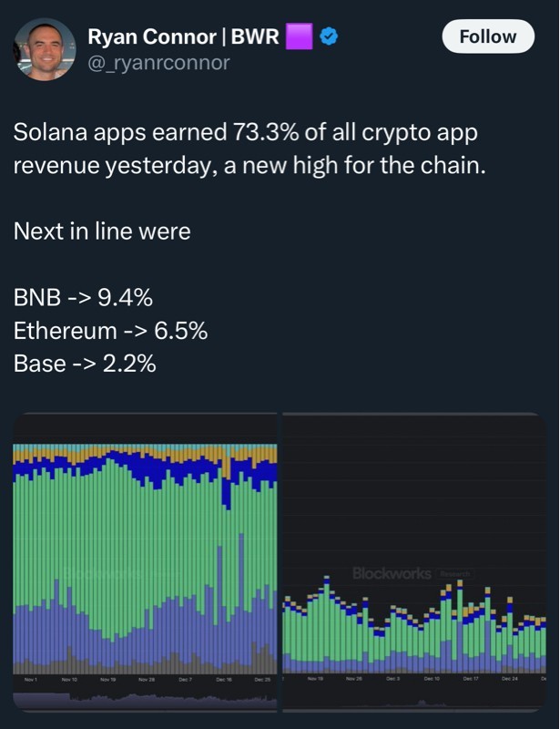
Task: Click the "Base -> 2.2%" line
Action: pos(85,363)
